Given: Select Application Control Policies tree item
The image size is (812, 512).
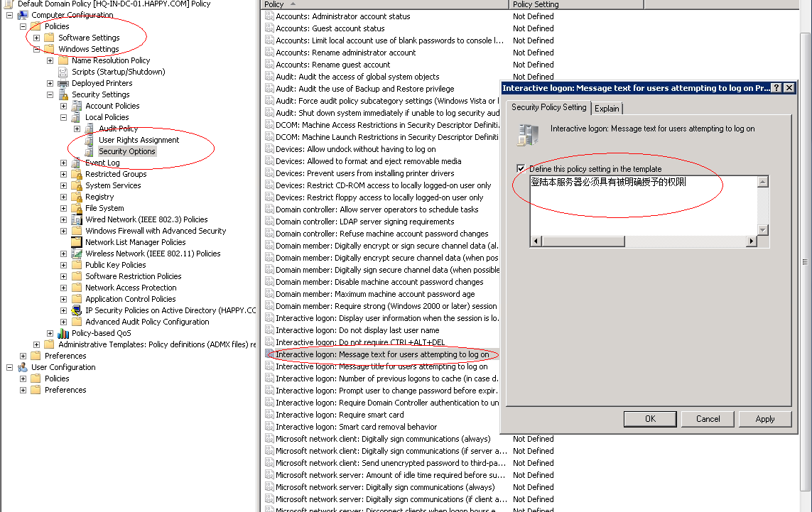Looking at the screenshot, I should pos(131,299).
